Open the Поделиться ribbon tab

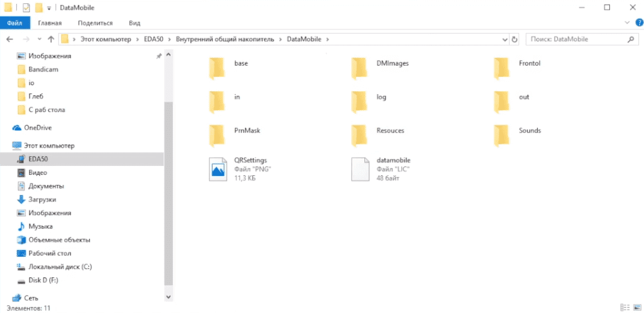pos(95,23)
